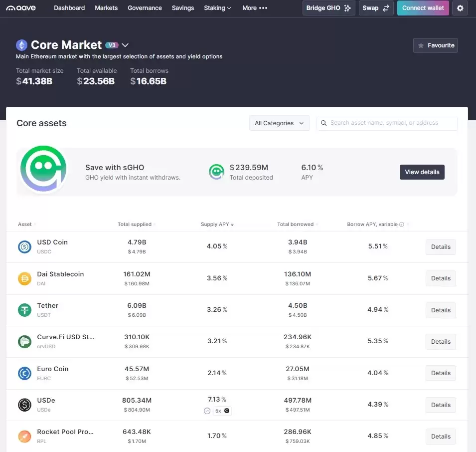This screenshot has width=476, height=452.
Task: Go to the Governance menu item
Action: tap(145, 8)
